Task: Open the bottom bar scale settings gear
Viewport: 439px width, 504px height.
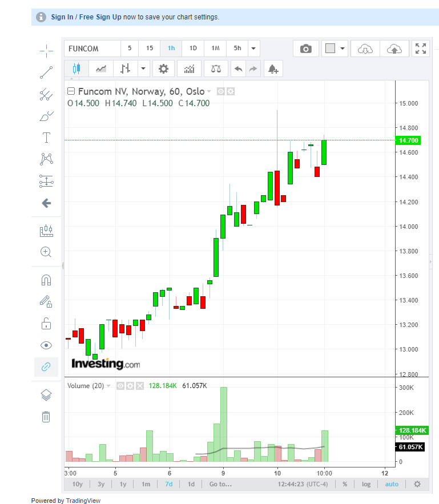Action: coord(417,484)
